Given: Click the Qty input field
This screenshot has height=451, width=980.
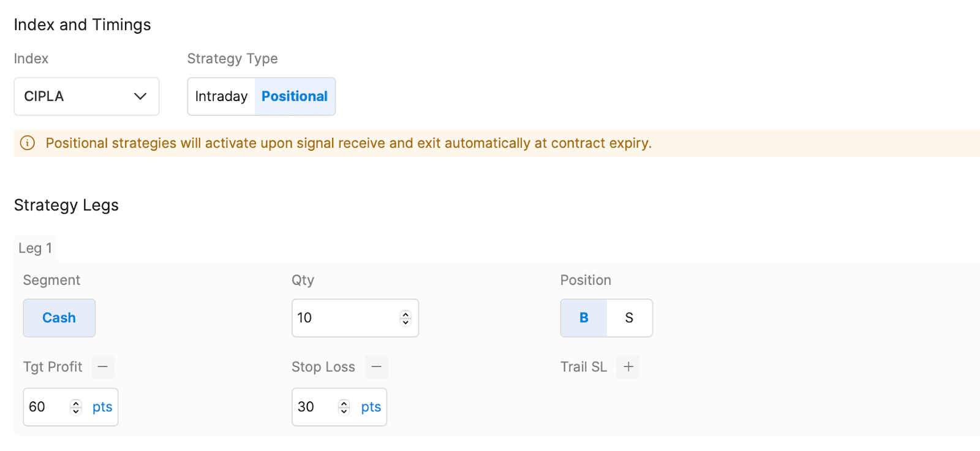Looking at the screenshot, I should 343,318.
